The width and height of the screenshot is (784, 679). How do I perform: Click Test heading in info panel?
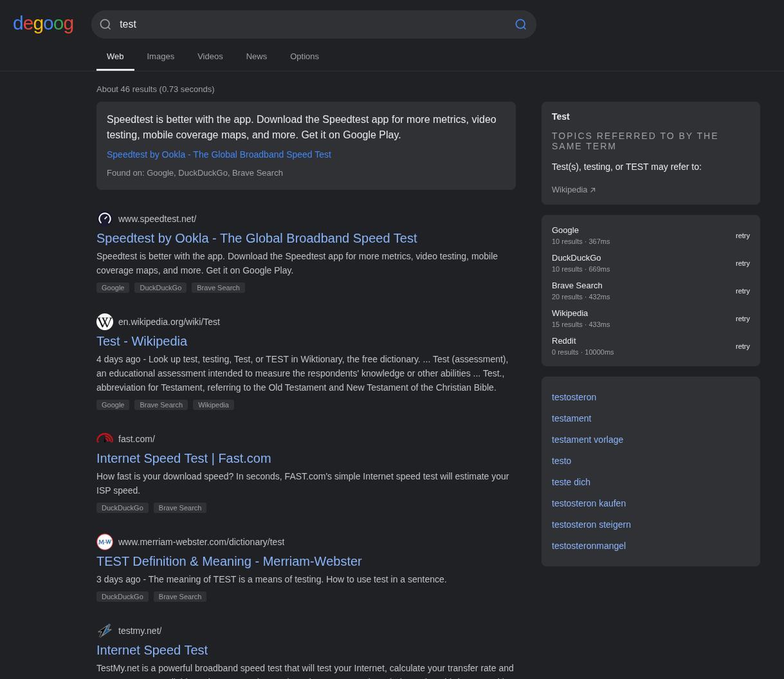click(560, 116)
